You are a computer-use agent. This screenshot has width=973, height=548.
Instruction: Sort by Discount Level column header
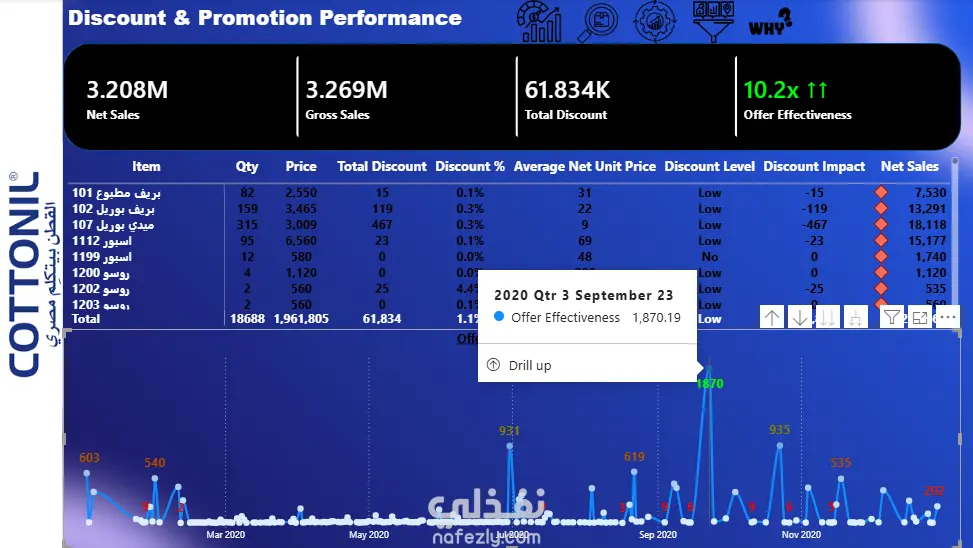(709, 166)
